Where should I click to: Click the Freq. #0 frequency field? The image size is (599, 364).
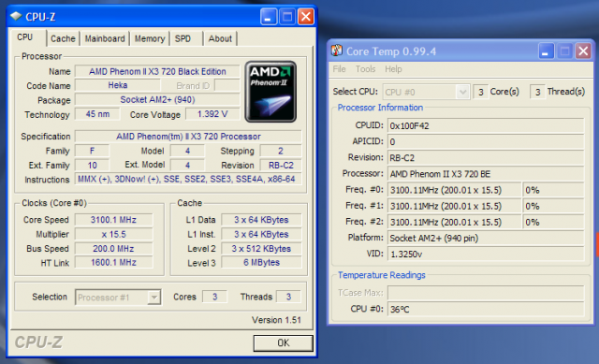click(455, 190)
